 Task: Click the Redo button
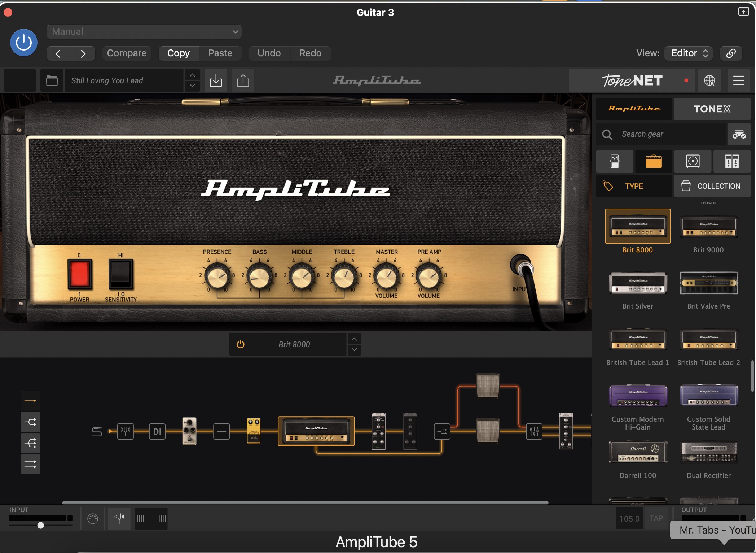pos(310,53)
